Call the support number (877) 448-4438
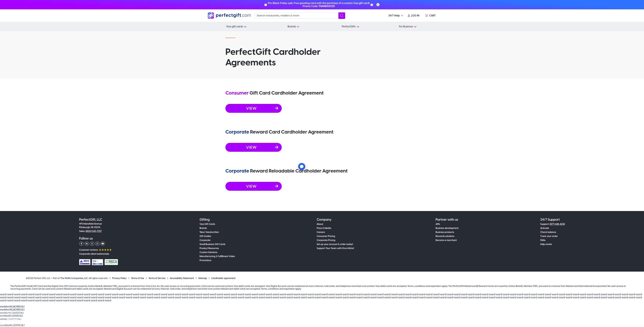This screenshot has height=327, width=644. point(557,224)
